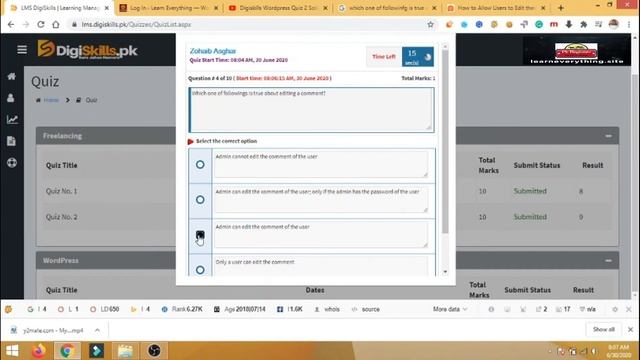The height and width of the screenshot is (360, 640).
Task: Click Home breadcrumb link
Action: [51, 100]
